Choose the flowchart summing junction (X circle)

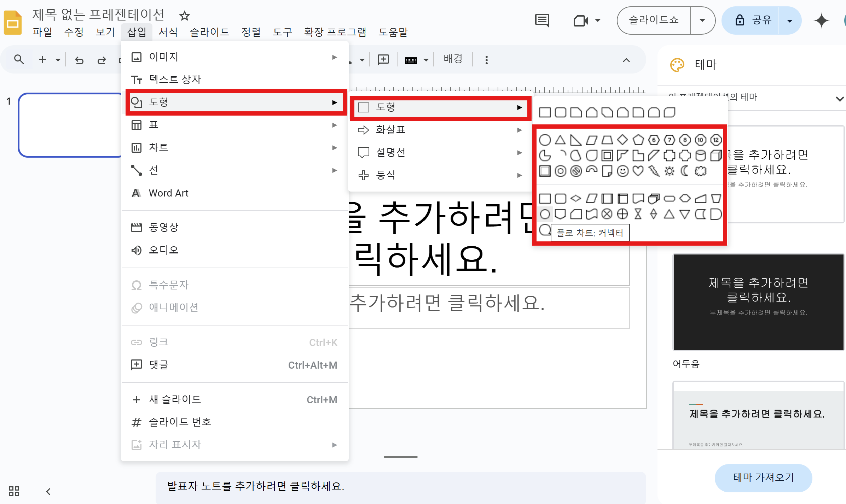pos(607,214)
